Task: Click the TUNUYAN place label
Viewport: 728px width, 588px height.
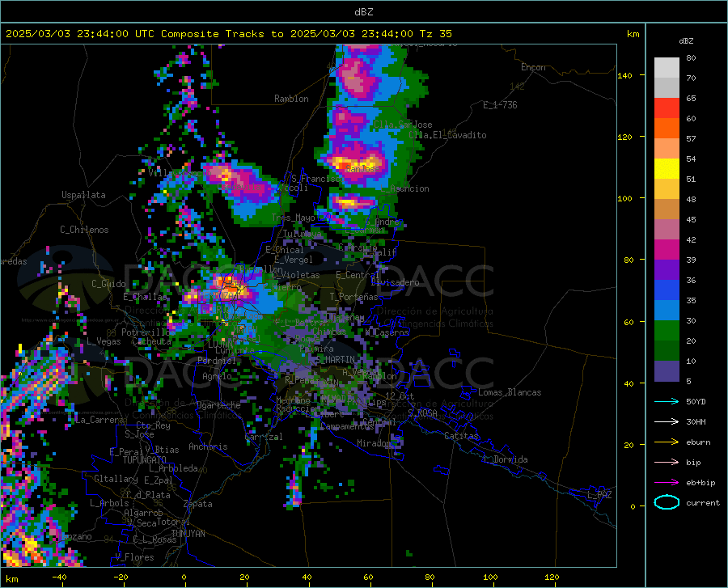Action: click(188, 534)
